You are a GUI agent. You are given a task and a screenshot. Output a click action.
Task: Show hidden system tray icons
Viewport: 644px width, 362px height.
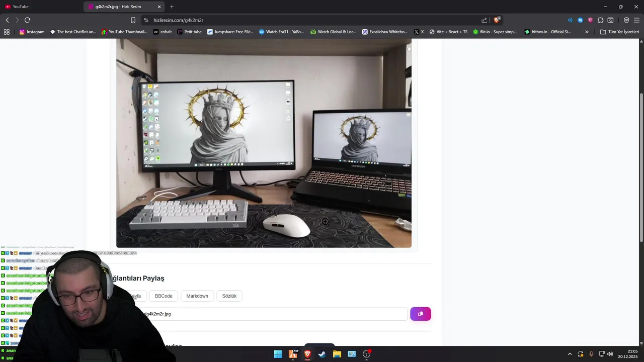[x=570, y=354]
